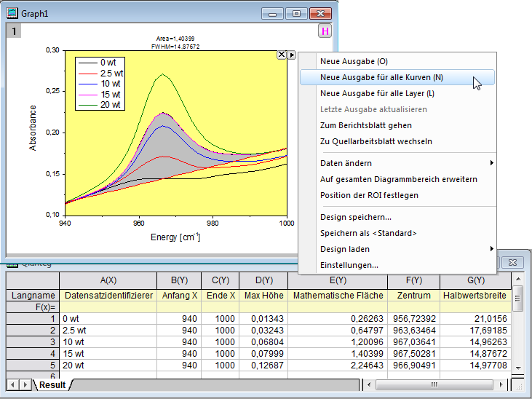Choose Speichern als <Standard>
The height and width of the screenshot is (399, 532).
pyautogui.click(x=397, y=233)
